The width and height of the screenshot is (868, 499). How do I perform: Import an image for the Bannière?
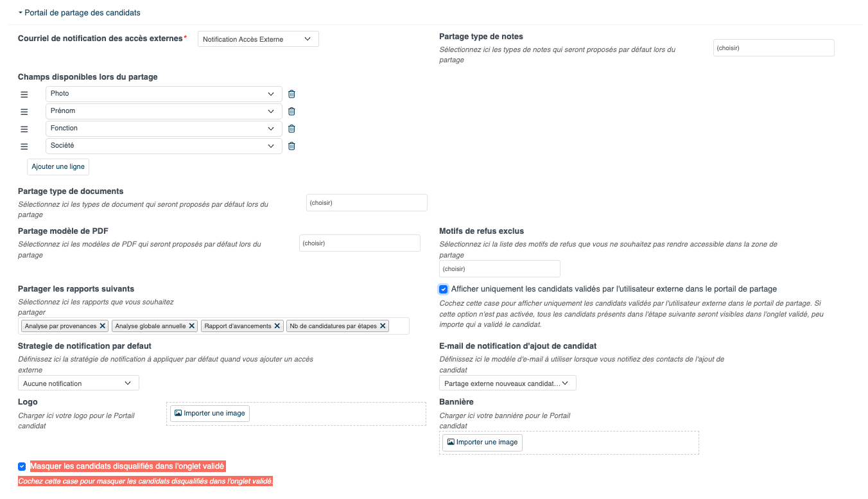click(x=482, y=442)
